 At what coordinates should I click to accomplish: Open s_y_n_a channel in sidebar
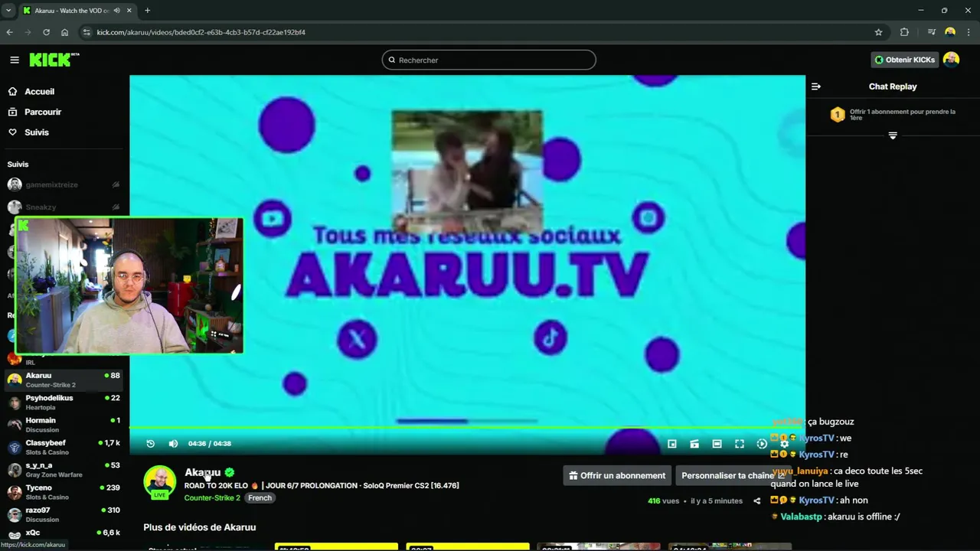click(x=64, y=469)
